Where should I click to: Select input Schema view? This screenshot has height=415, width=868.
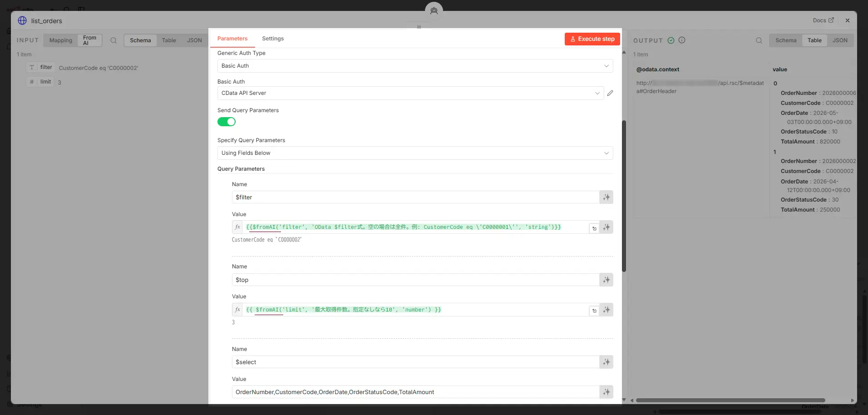[140, 40]
